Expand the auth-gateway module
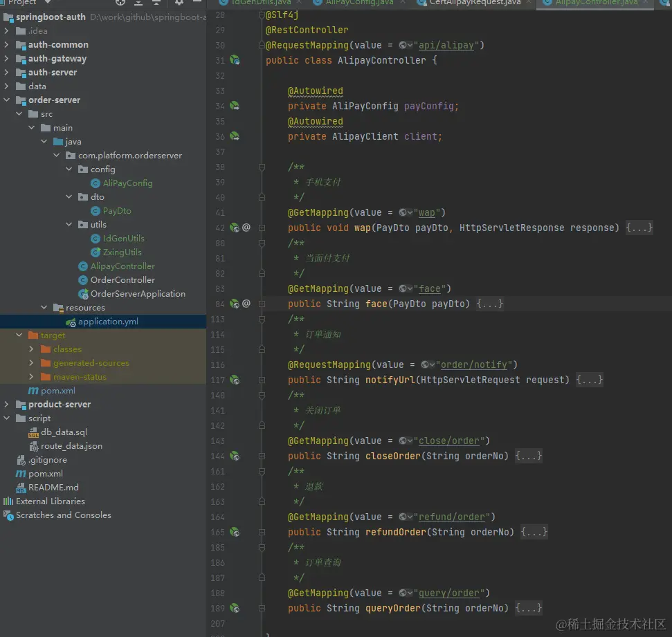This screenshot has height=637, width=672. coord(6,59)
